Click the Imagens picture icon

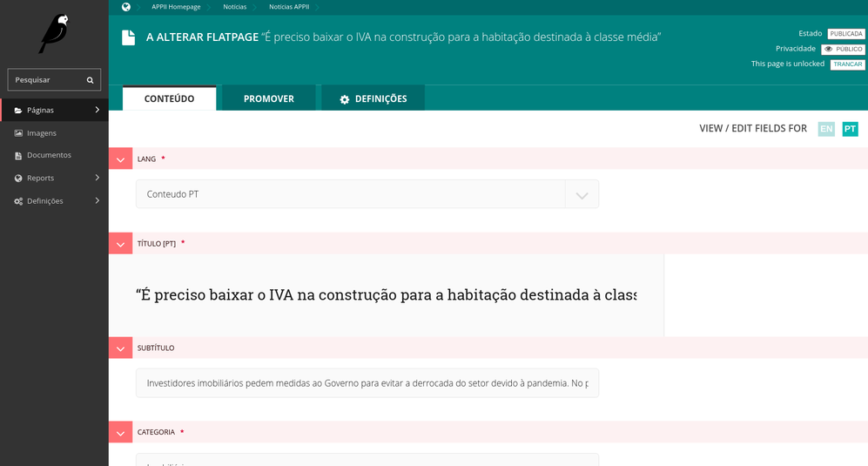[18, 133]
